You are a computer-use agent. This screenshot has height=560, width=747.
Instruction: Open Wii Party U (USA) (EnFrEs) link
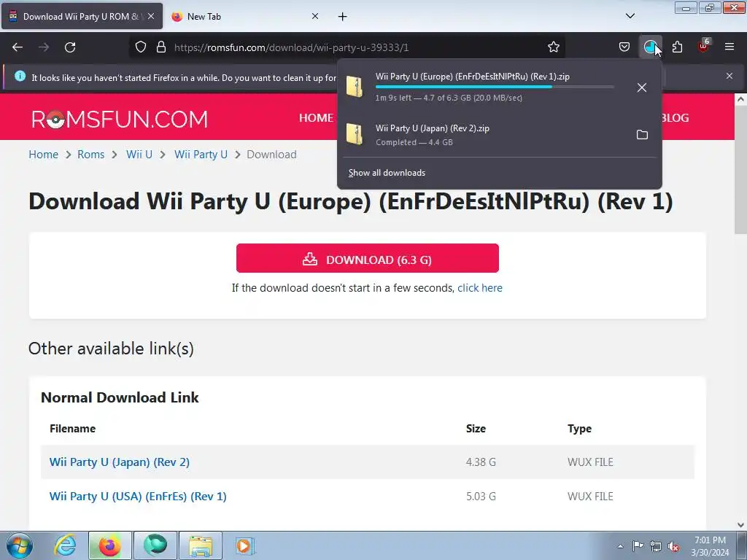pos(138,496)
